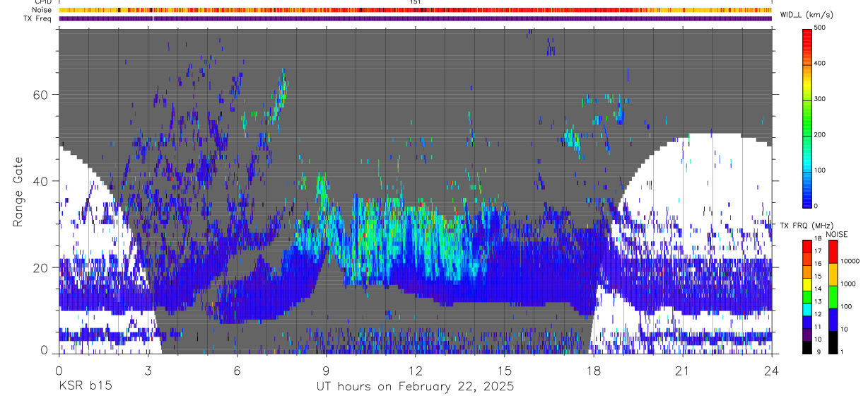The width and height of the screenshot is (868, 401).
Task: Click the WID⊥ (km/s) color bar title
Action: click(x=807, y=15)
